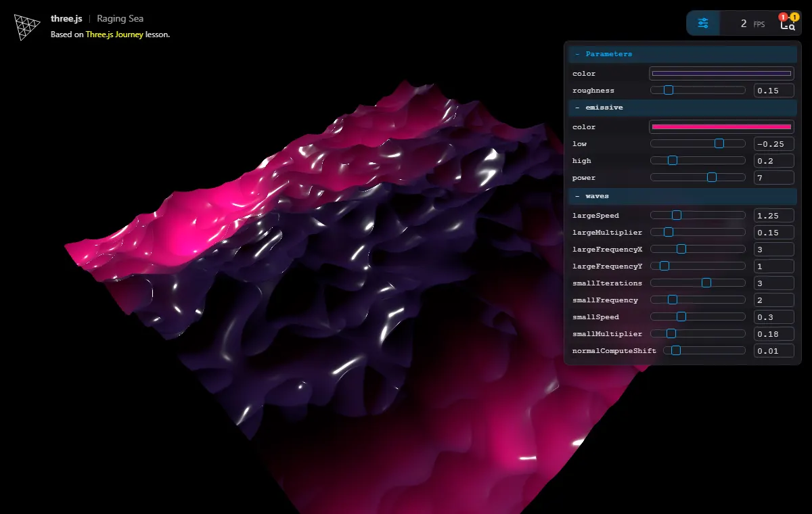Click the normalComputeShift value input
The width and height of the screenshot is (812, 514).
tap(773, 351)
